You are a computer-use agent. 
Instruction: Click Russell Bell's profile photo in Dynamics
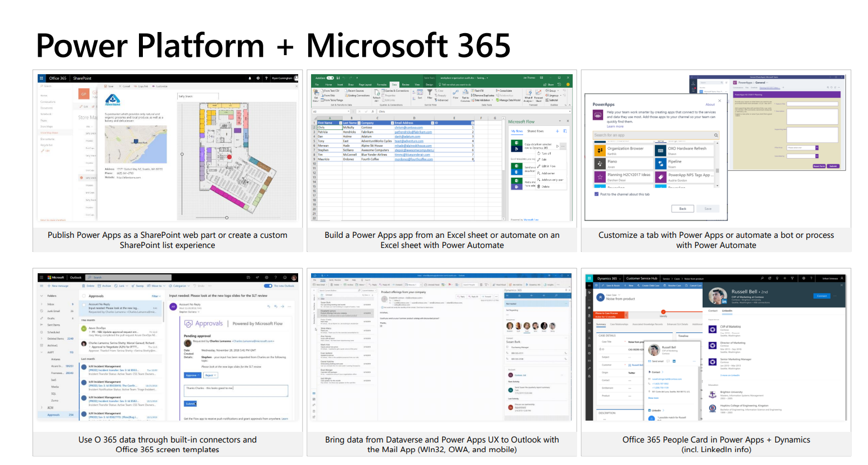pos(717,296)
